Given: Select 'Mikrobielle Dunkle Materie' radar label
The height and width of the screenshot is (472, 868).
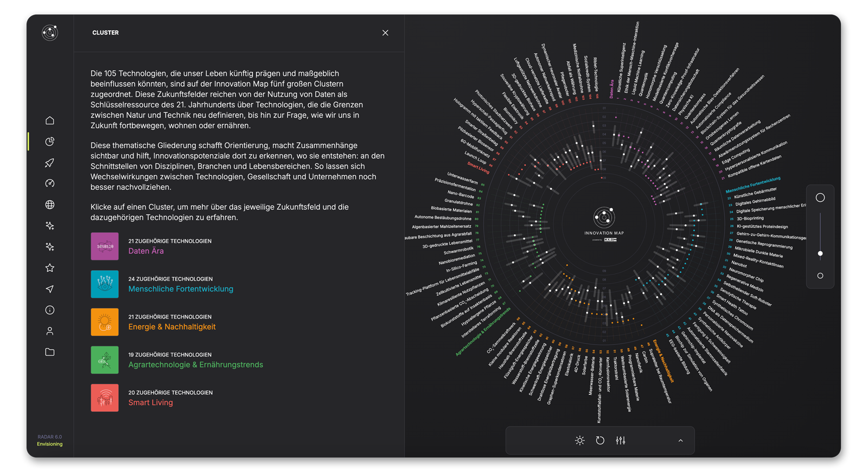Looking at the screenshot, I should coord(758,252).
